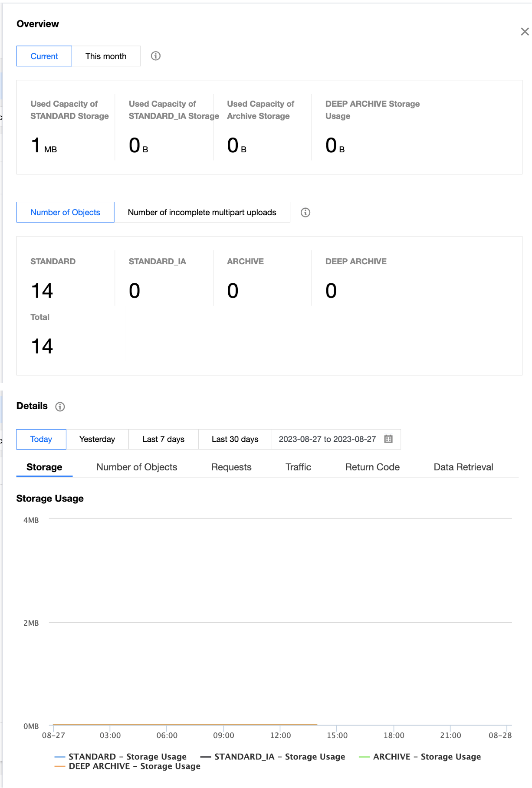Screen dimensions: 532x788
Task: Open the calendar icon in date range
Action: [x=388, y=439]
